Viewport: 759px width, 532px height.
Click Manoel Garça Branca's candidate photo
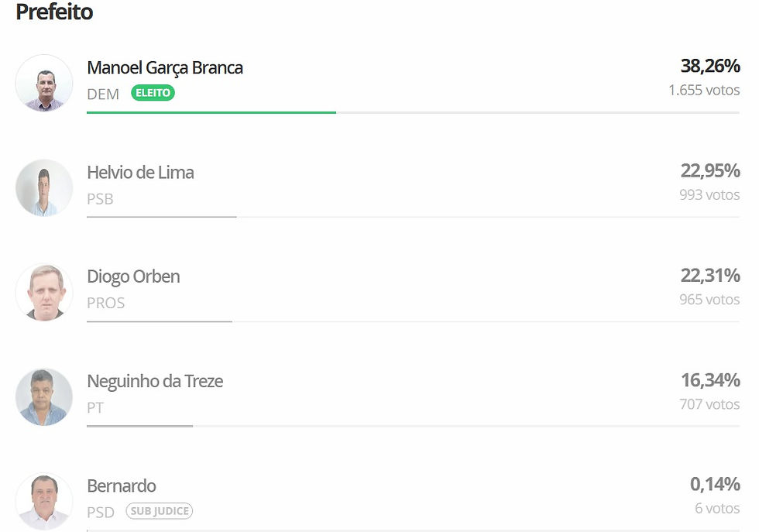pyautogui.click(x=44, y=84)
